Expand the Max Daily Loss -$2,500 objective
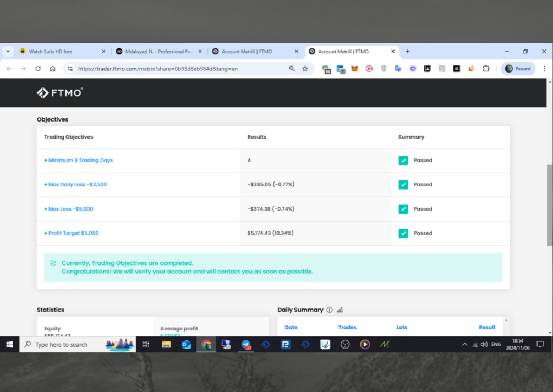553x392 pixels. pos(75,184)
